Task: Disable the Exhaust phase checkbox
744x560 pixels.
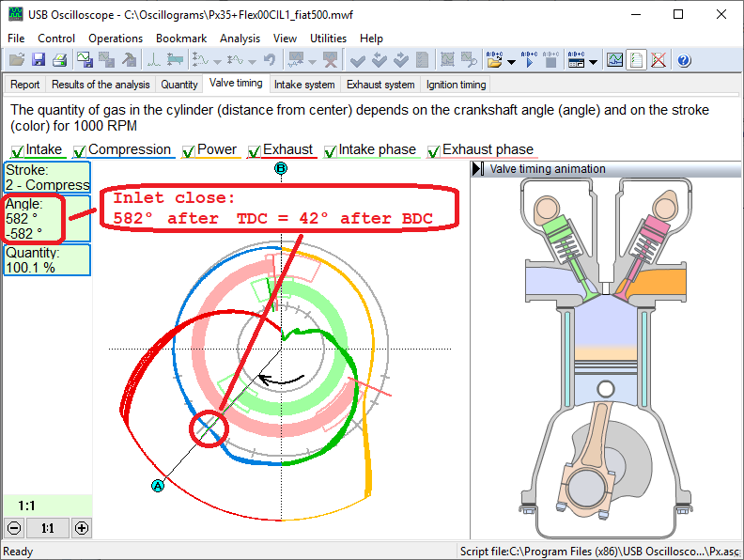Action: 434,150
